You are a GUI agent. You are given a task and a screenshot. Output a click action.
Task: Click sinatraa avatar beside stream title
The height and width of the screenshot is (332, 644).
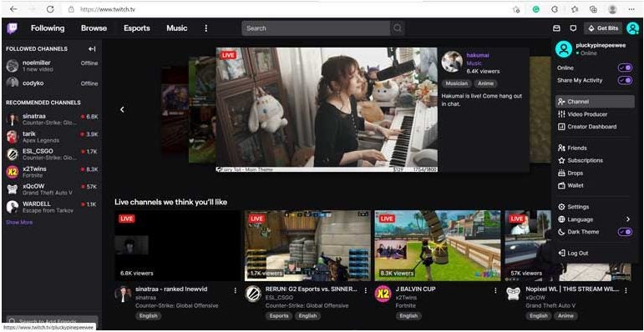124,294
